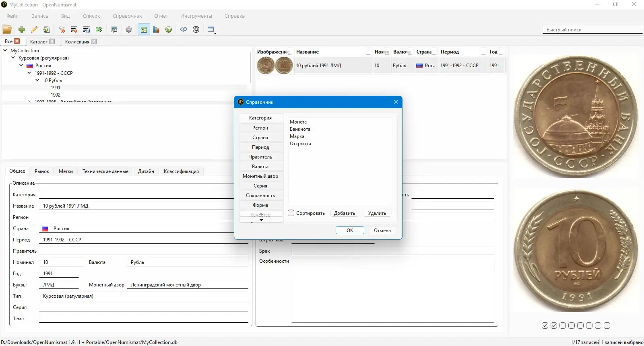Screen dimensions: 644x346
Task: Open collection with the folder icon
Action: click(7, 29)
